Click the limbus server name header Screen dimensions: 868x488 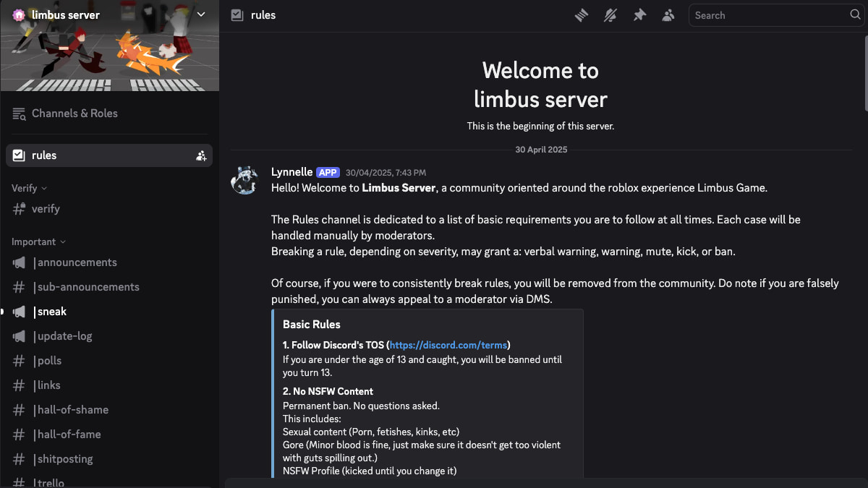[66, 14]
